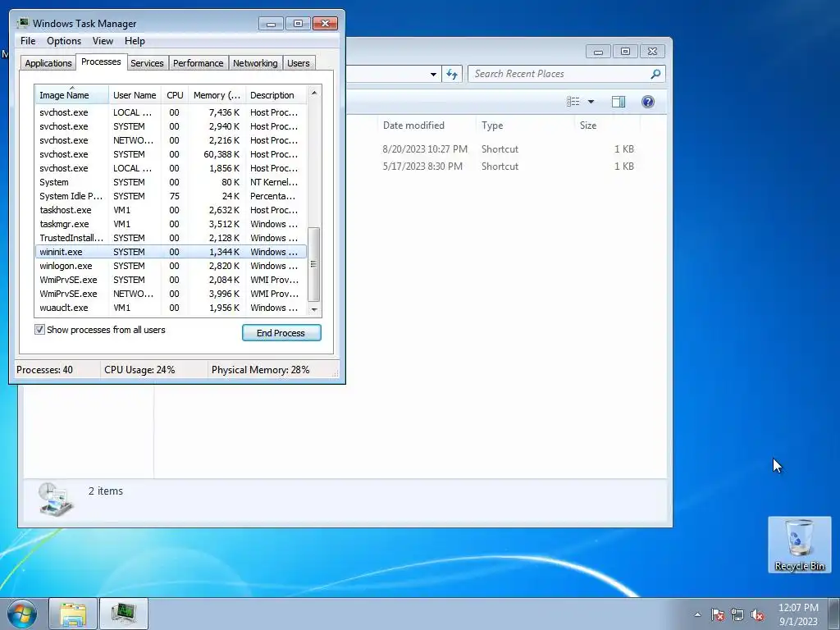Select svchost.exe using 60,388 K memory

tap(171, 154)
